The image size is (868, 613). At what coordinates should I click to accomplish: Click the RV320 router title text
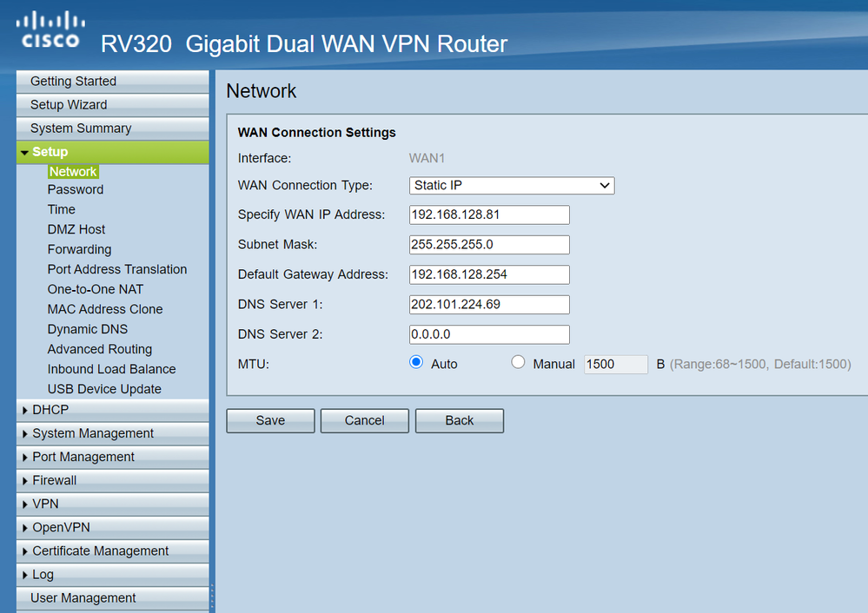tap(304, 44)
